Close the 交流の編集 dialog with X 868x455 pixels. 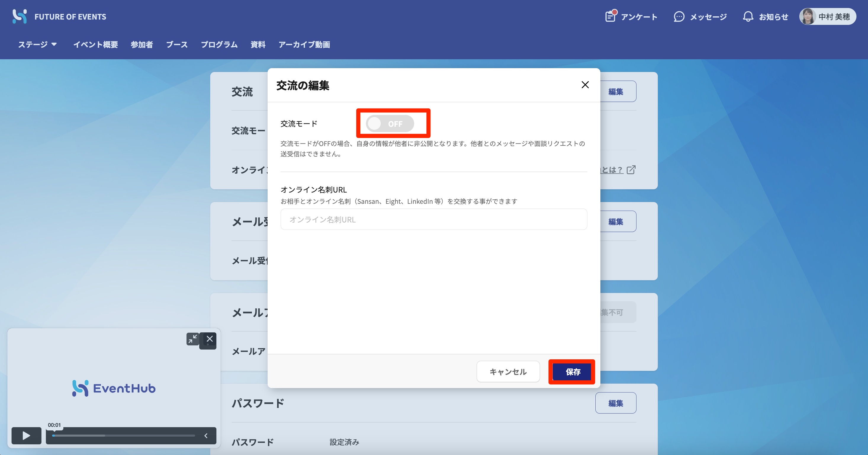585,85
